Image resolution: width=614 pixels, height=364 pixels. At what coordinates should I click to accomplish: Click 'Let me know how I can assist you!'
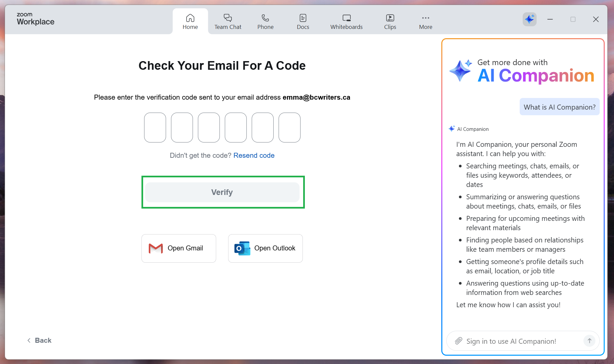pyautogui.click(x=508, y=305)
